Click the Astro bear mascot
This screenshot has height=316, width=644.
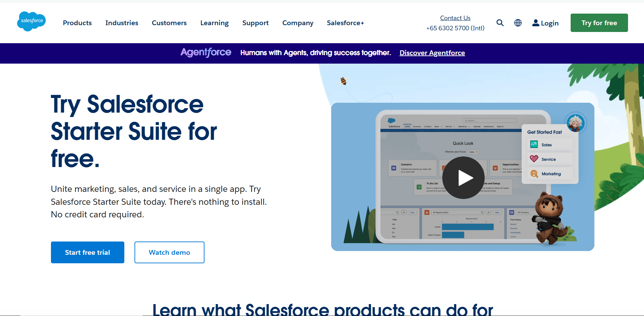(x=550, y=218)
